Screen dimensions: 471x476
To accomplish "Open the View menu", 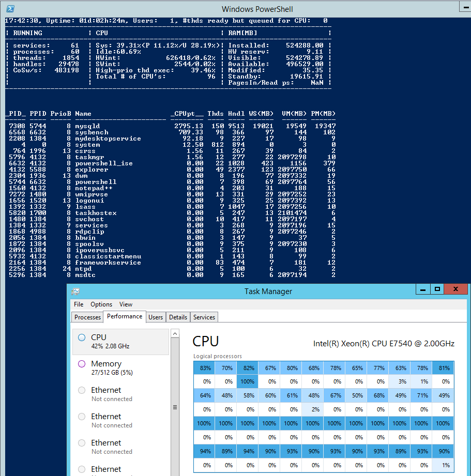I will coord(126,304).
